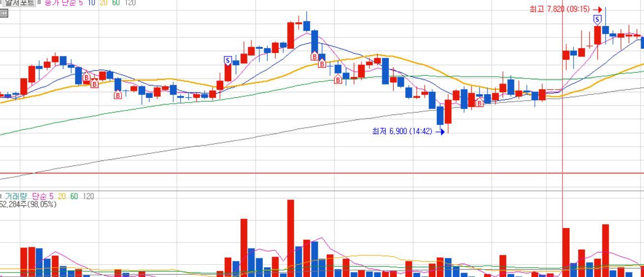Click the S sell marker beside 최고 7,820
The height and width of the screenshot is (277, 644).
click(597, 20)
